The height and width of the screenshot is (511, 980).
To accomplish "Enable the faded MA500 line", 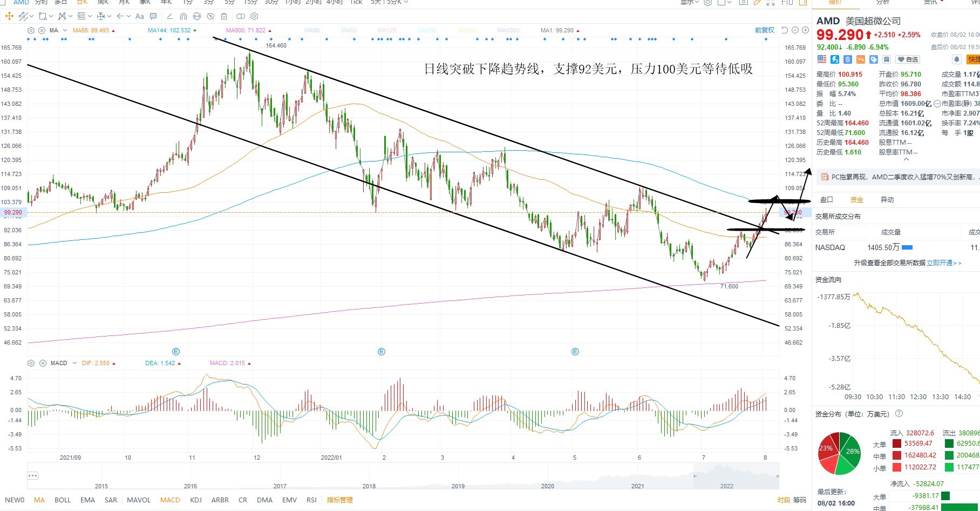I will point(467,30).
